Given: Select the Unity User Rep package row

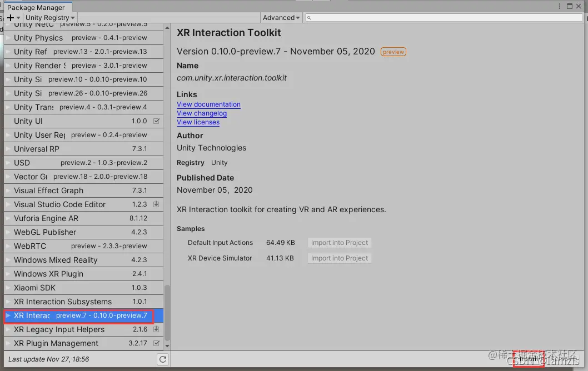Looking at the screenshot, I should (x=83, y=135).
